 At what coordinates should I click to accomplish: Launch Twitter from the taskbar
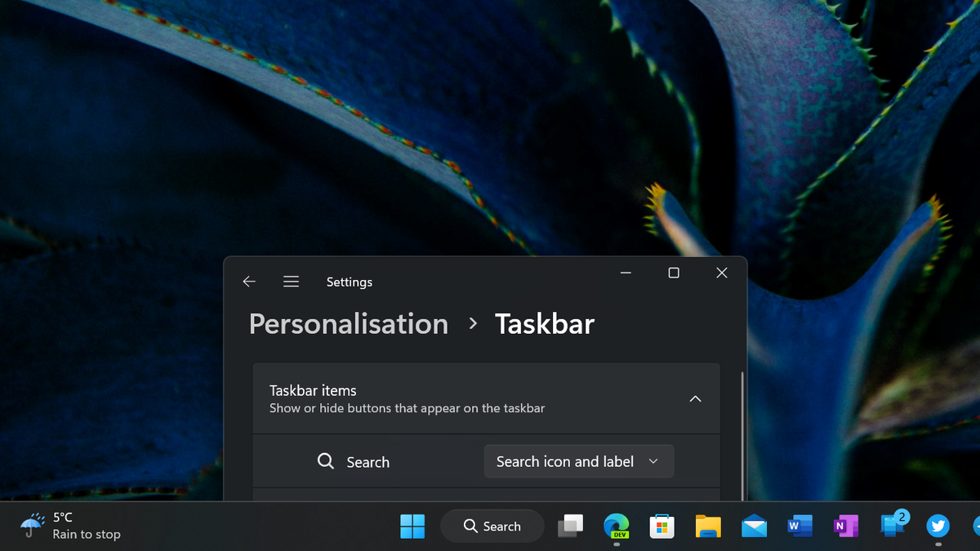tap(936, 526)
